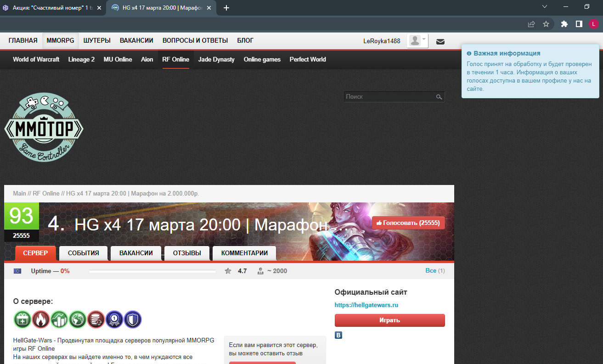The image size is (603, 364).
Task: Select Jade Dynasty category
Action: pyautogui.click(x=216, y=59)
